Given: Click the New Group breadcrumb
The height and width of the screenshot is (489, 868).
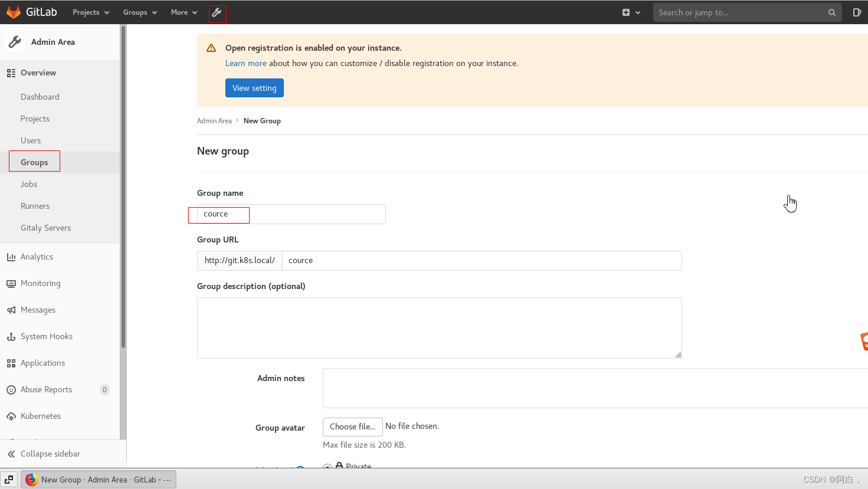Looking at the screenshot, I should pyautogui.click(x=262, y=121).
